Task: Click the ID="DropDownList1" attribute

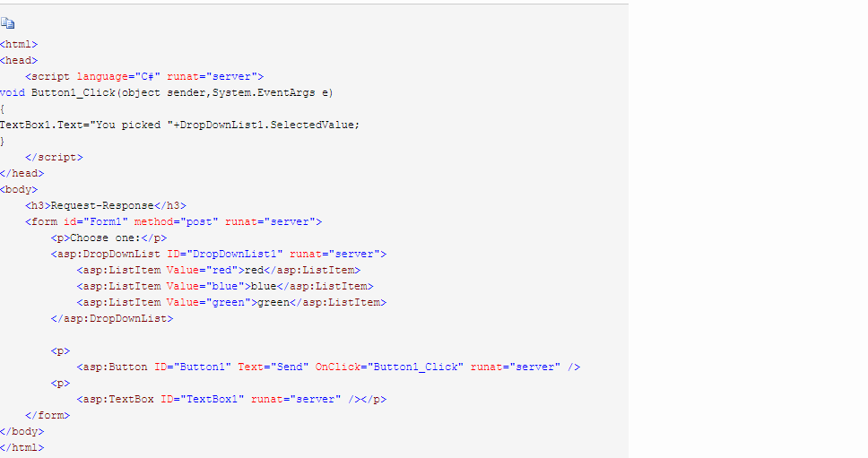Action: coord(225,255)
